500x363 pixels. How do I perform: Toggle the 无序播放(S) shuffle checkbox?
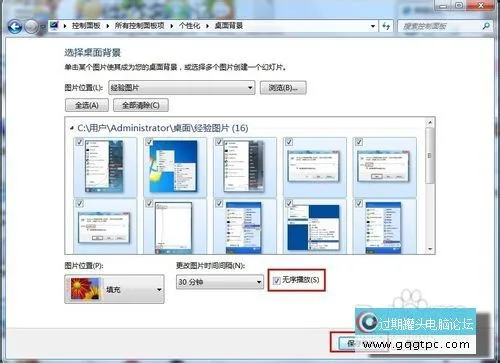point(276,281)
